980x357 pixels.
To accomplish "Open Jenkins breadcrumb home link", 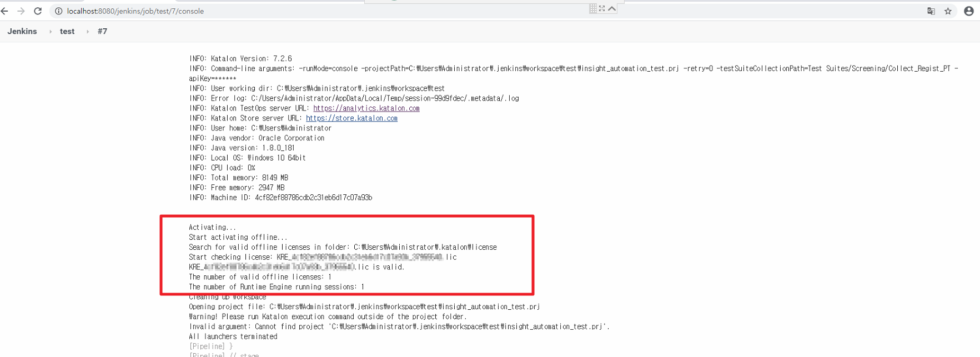I will point(22,32).
